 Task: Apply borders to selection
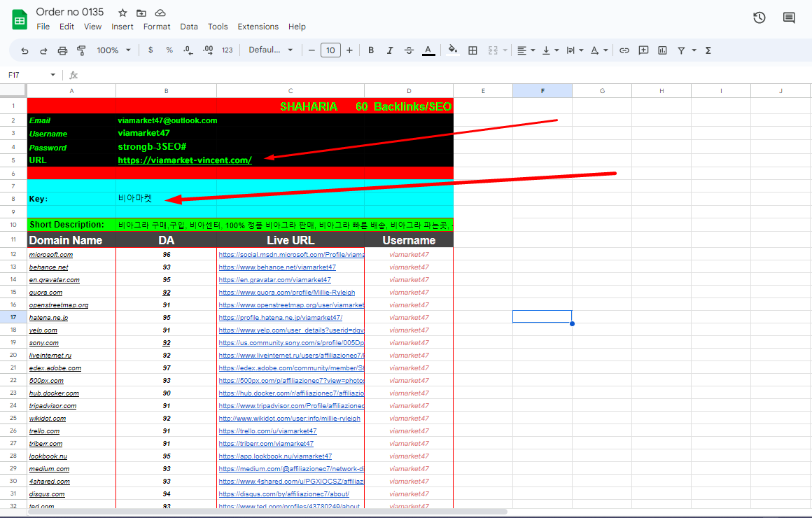pos(472,50)
